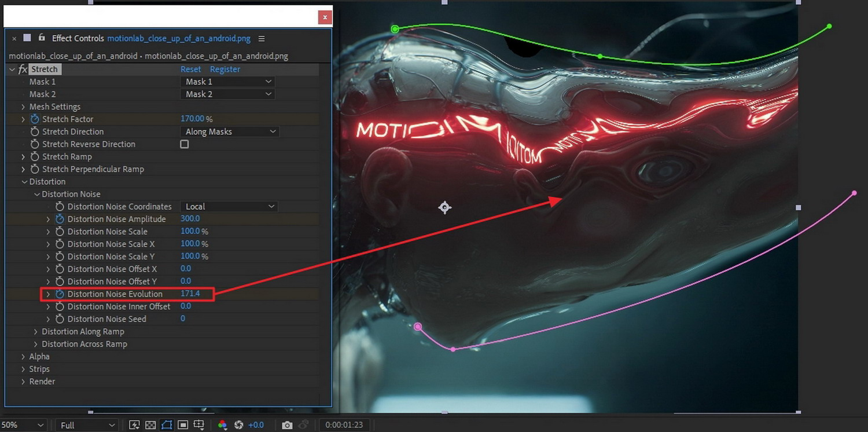Expand the Render group
This screenshot has height=432, width=868.
tap(24, 382)
